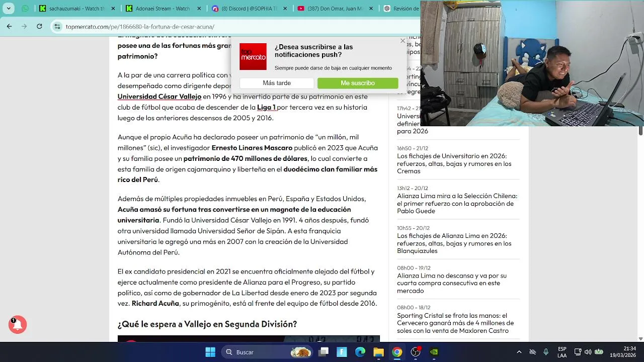The height and width of the screenshot is (362, 644).
Task: Open Google Chrome taskbar icon
Action: (397, 352)
